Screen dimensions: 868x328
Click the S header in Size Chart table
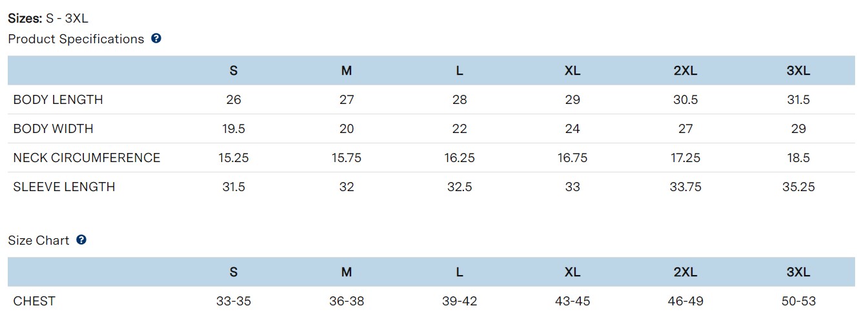click(x=234, y=272)
